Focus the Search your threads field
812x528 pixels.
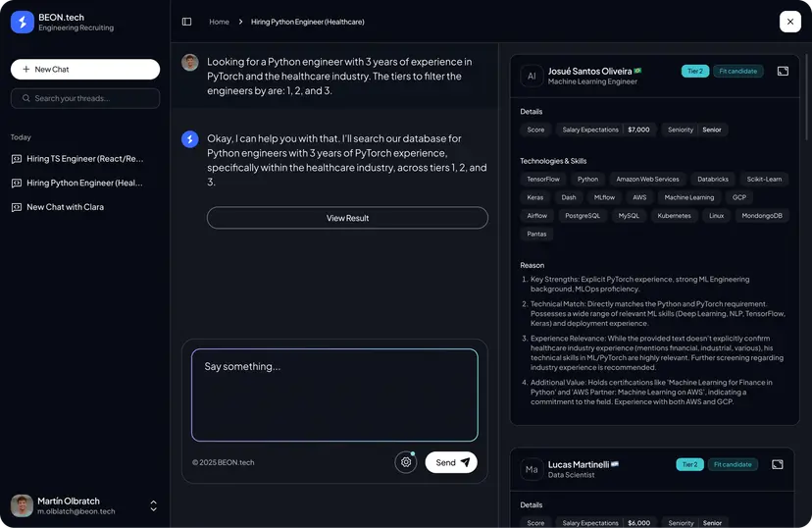click(85, 98)
